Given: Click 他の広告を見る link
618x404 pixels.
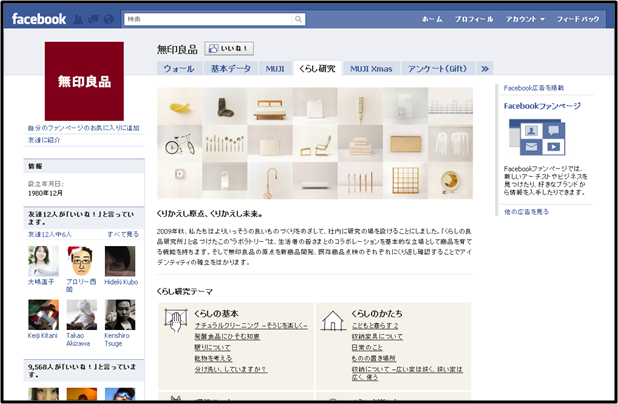Looking at the screenshot, I should click(527, 212).
